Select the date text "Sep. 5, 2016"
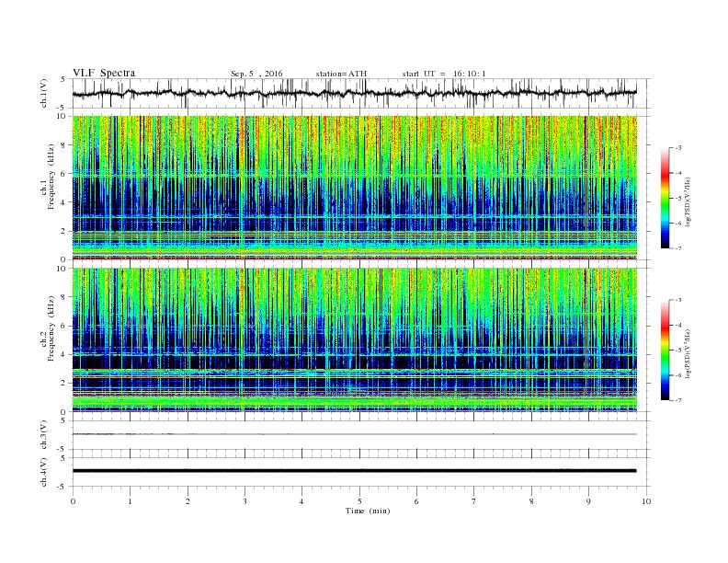The width and height of the screenshot is (728, 563). 256,74
